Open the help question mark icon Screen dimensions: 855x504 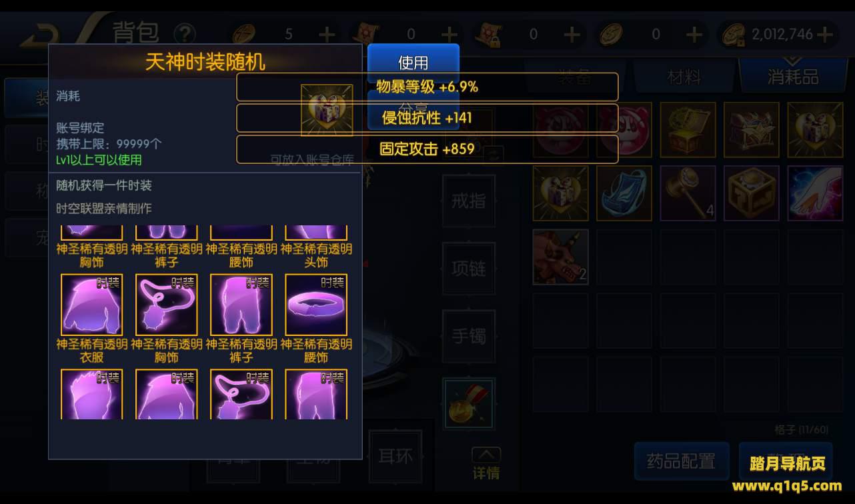tap(184, 33)
